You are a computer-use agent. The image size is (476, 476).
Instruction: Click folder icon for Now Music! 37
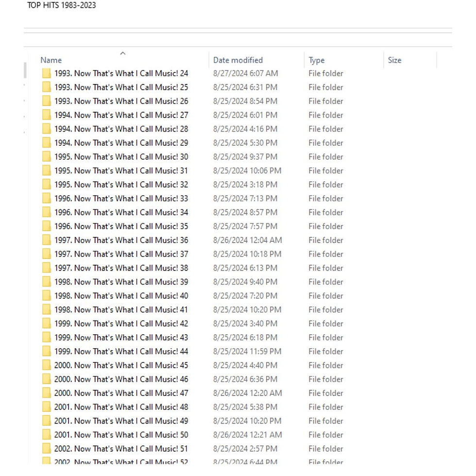(47, 254)
